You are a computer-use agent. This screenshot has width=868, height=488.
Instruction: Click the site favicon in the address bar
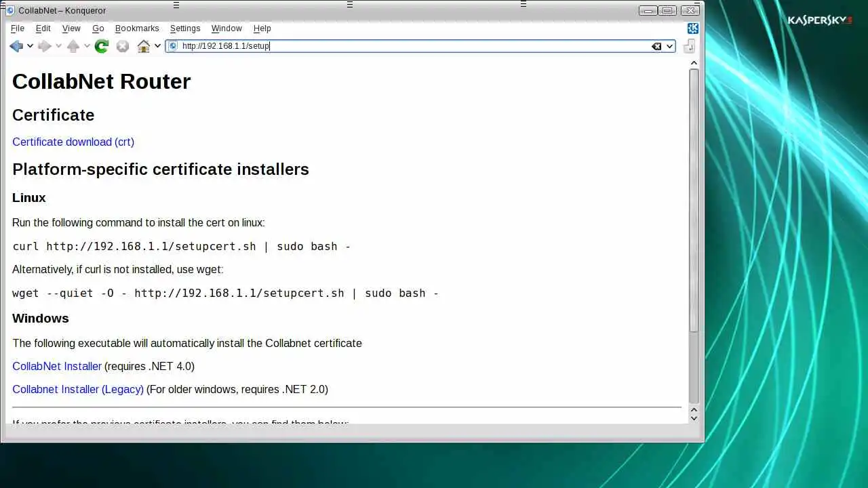point(173,46)
